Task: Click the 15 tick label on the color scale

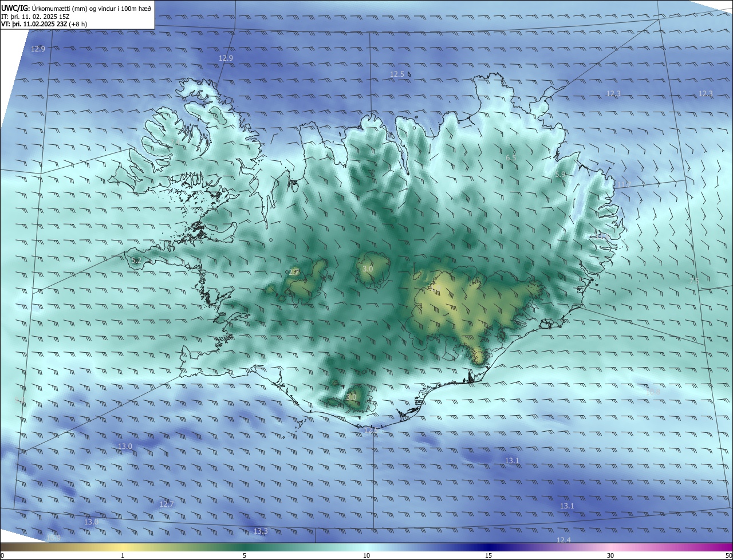Action: pyautogui.click(x=488, y=555)
